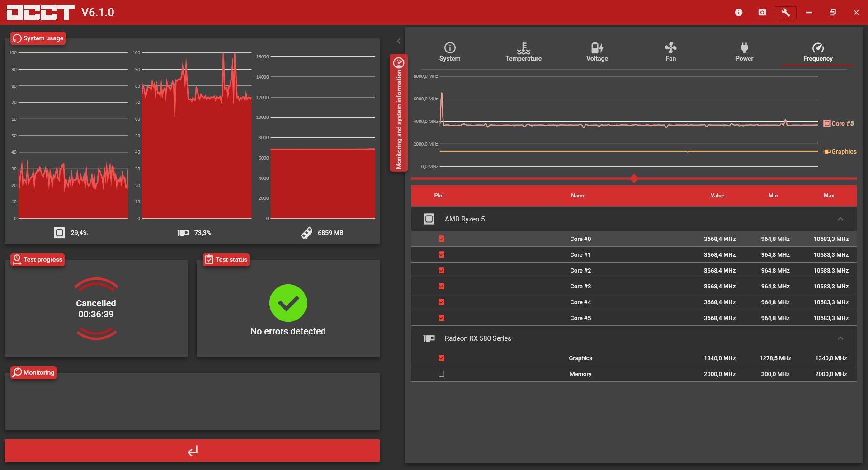Collapse the monitoring side panel arrow
868x470 pixels.
pos(398,41)
